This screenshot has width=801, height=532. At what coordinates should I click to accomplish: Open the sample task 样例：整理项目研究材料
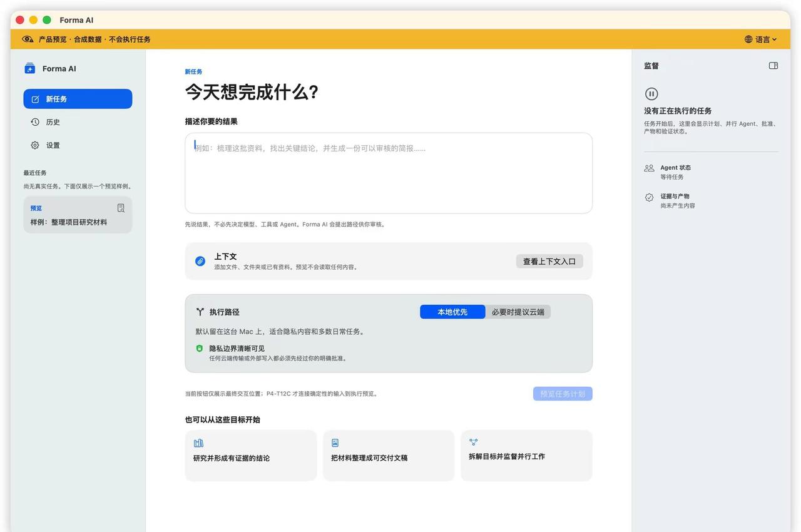pos(78,215)
